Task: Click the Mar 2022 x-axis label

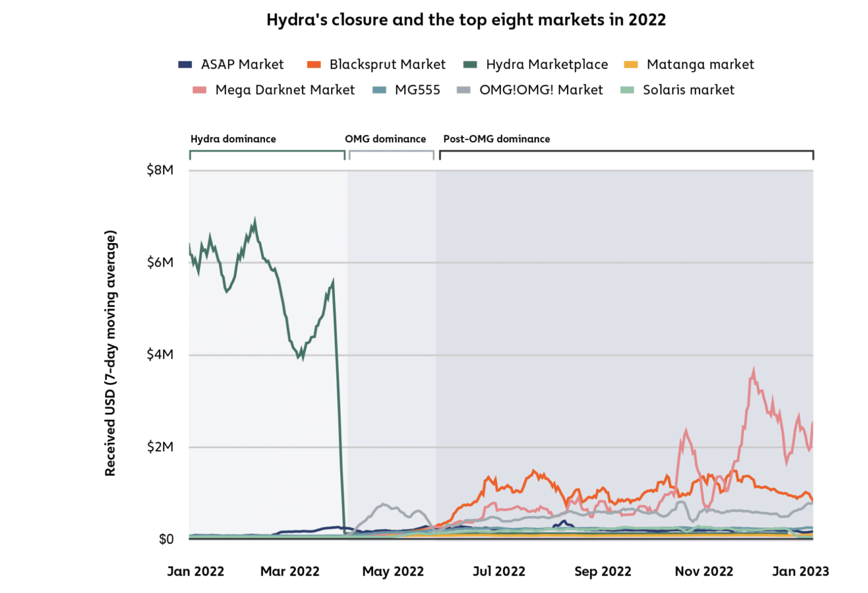Action: (290, 571)
